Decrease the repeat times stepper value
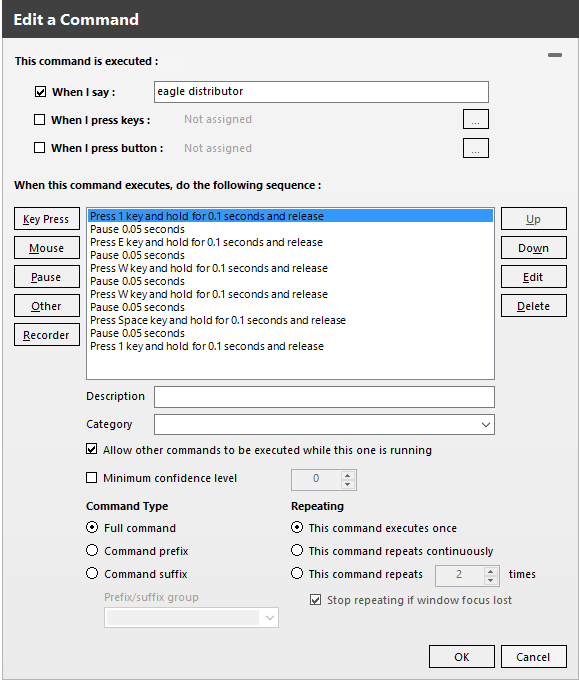579x682 pixels. tap(490, 581)
